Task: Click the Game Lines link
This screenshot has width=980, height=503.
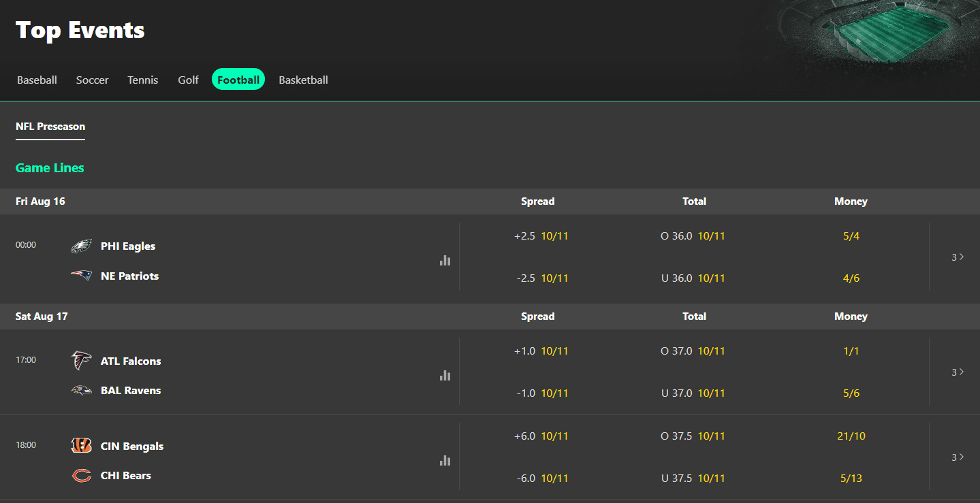Action: (49, 167)
